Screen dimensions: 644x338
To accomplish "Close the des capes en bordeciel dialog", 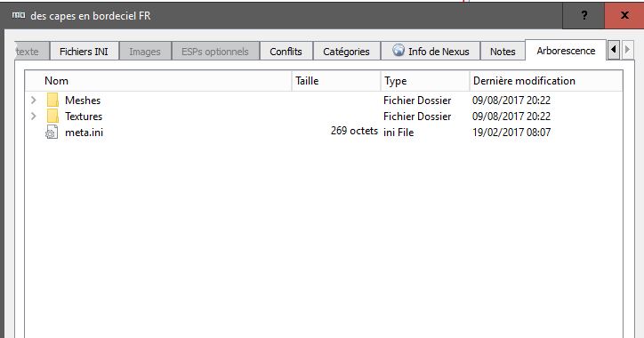I will [624, 16].
